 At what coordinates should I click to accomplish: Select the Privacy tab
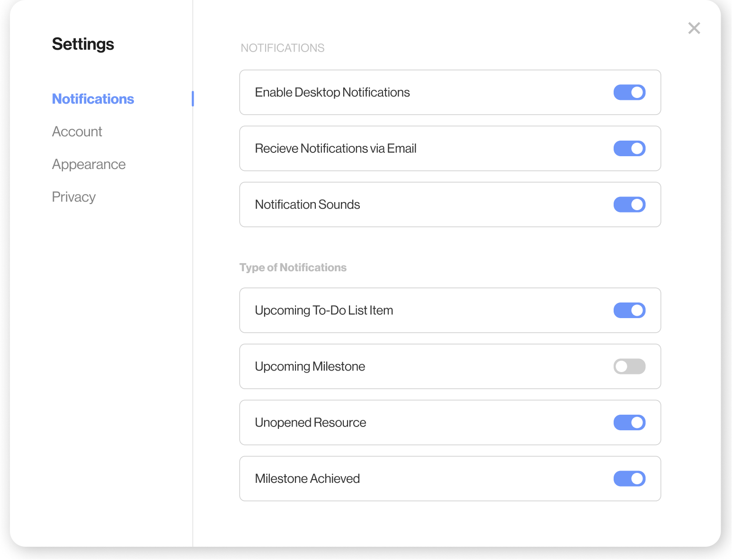[x=73, y=197]
